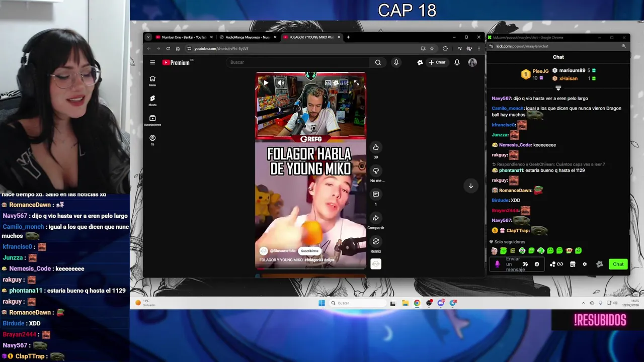Click the Suscribirme button on the Short
This screenshot has width=644, height=362.
pos(309,251)
